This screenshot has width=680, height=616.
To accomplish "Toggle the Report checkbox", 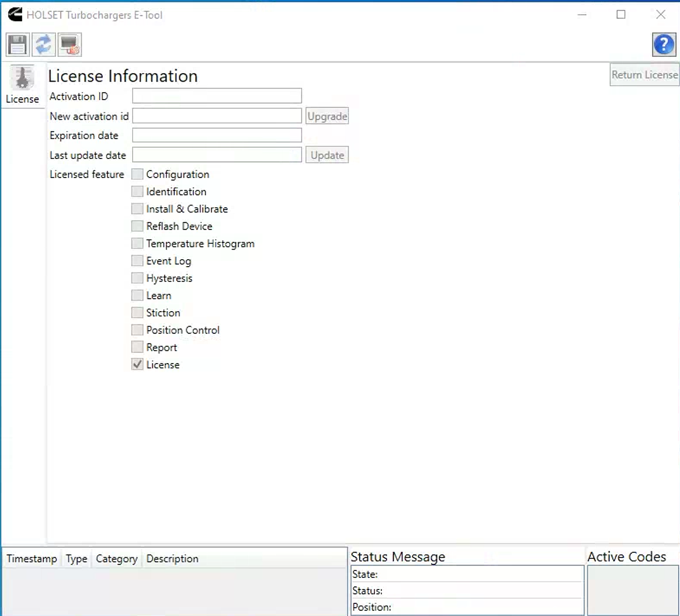I will [x=137, y=347].
